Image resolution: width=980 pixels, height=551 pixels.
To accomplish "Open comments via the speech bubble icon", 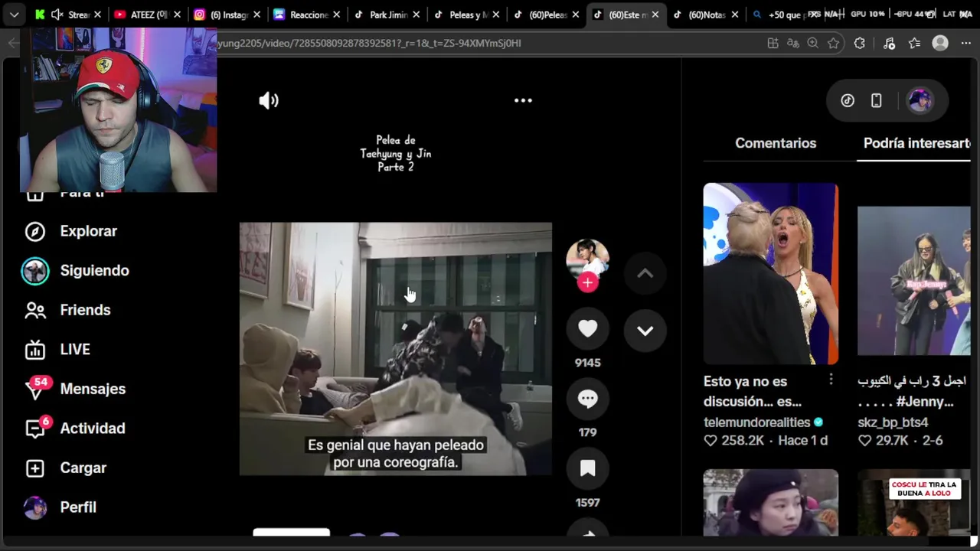I will click(587, 399).
